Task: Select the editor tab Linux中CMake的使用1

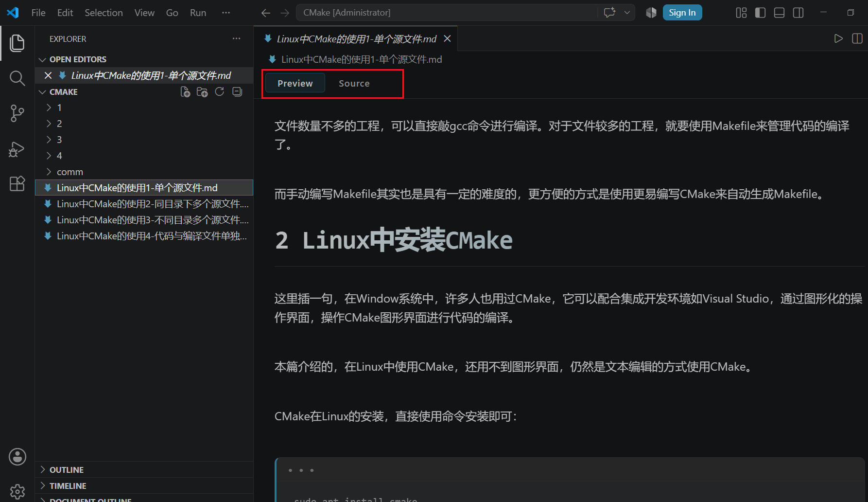Action: pyautogui.click(x=356, y=38)
